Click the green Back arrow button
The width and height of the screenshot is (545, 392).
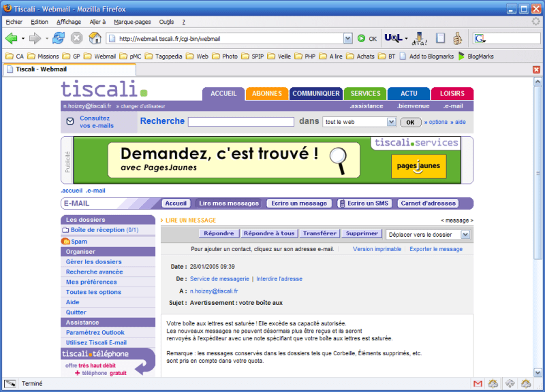pyautogui.click(x=12, y=38)
